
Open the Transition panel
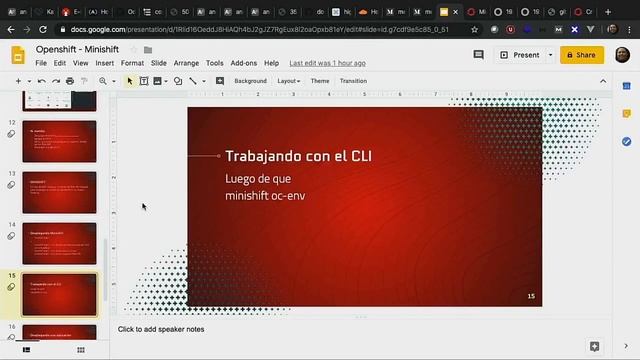pos(353,81)
